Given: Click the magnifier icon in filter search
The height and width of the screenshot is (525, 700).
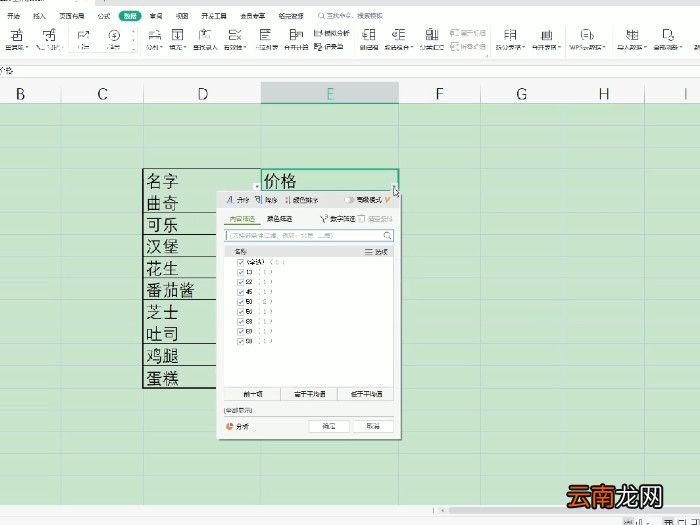Looking at the screenshot, I should pos(387,235).
